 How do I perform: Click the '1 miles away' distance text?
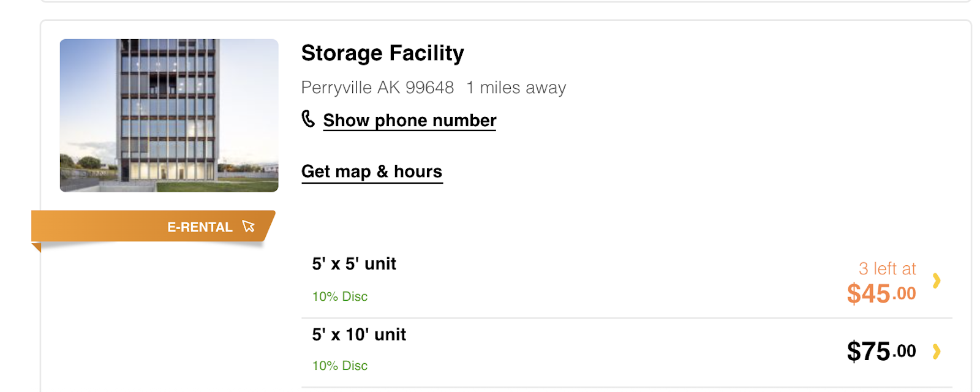coord(516,88)
